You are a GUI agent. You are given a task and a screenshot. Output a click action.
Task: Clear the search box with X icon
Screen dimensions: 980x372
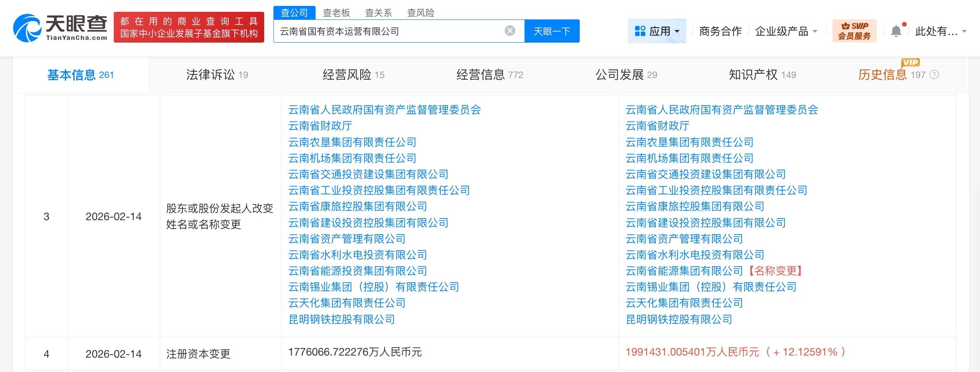pos(510,31)
